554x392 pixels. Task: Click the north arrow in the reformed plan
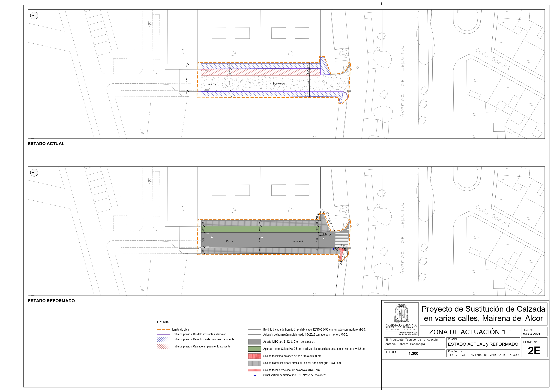click(34, 173)
